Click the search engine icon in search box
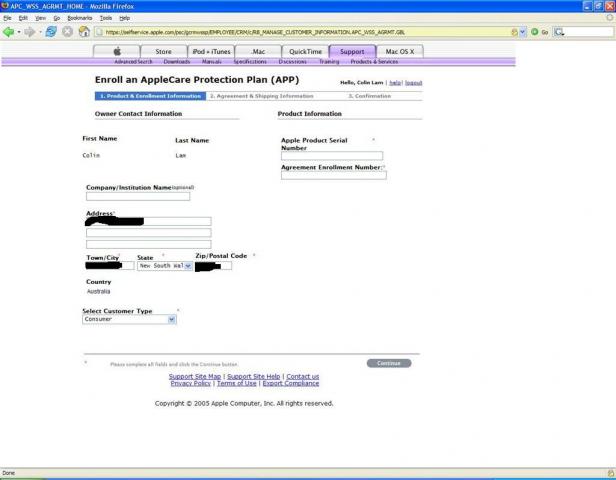This screenshot has height=480, width=616. point(559,32)
